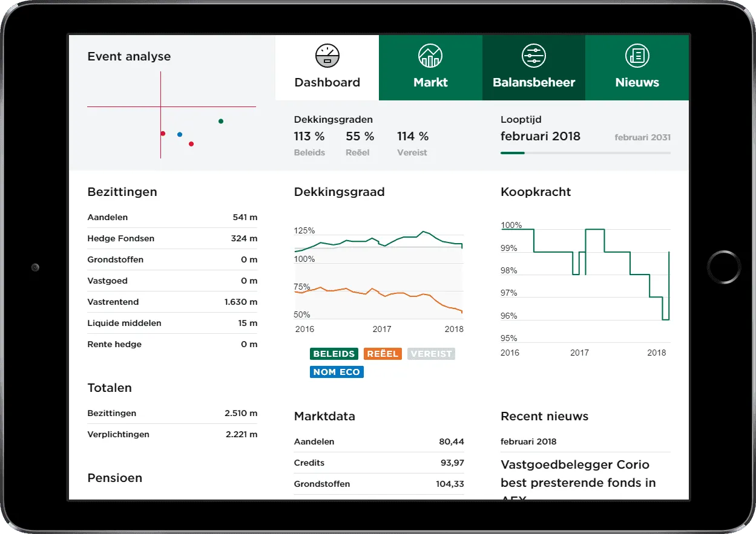The width and height of the screenshot is (756, 534).
Task: Open the newspaper icon on the Nieuws tab
Action: click(x=637, y=56)
